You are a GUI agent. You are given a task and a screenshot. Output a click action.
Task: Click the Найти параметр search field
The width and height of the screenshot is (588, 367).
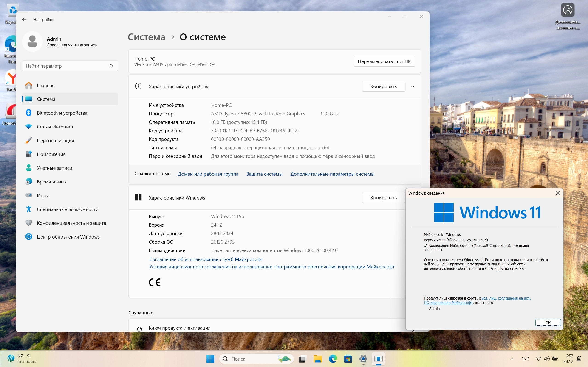tap(66, 66)
